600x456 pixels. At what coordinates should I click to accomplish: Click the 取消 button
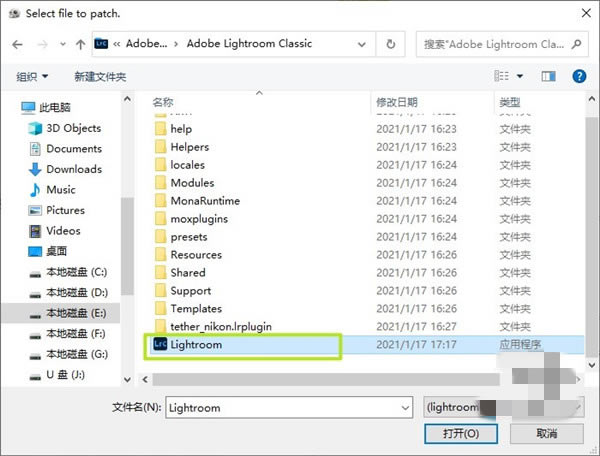(x=547, y=434)
